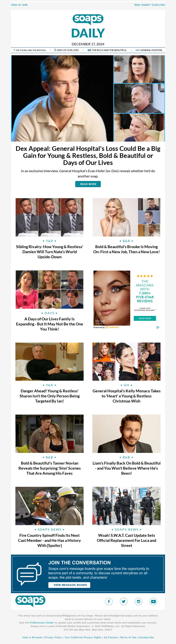Viewport: 176px width, 644px height.
Task: Open the Twitter social icon
Action: tap(124, 601)
